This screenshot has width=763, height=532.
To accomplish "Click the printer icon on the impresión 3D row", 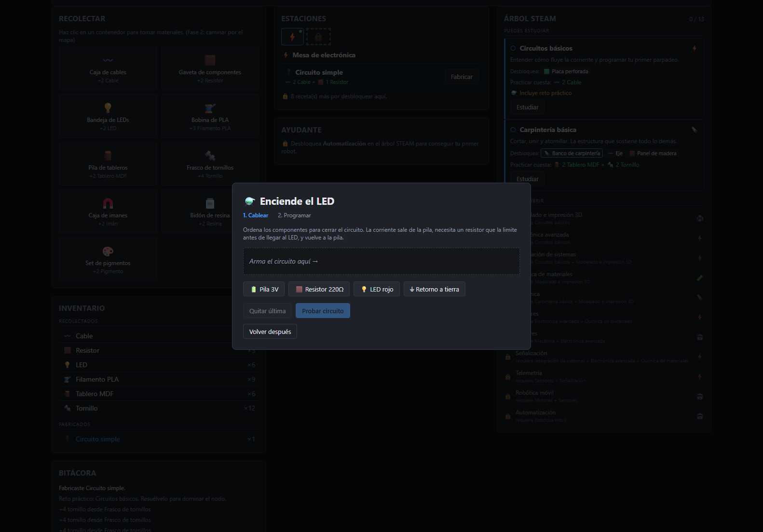I will 700,218.
